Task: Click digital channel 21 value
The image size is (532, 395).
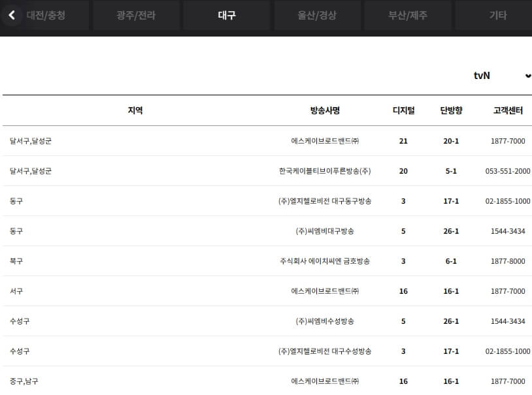Action: (x=403, y=141)
